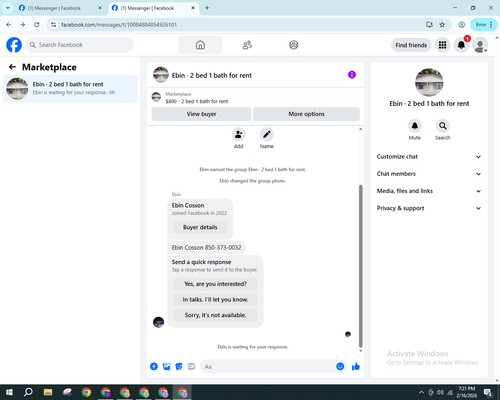500x400 pixels.
Task: Open the tab search dropdown arrow
Action: [x=8, y=8]
